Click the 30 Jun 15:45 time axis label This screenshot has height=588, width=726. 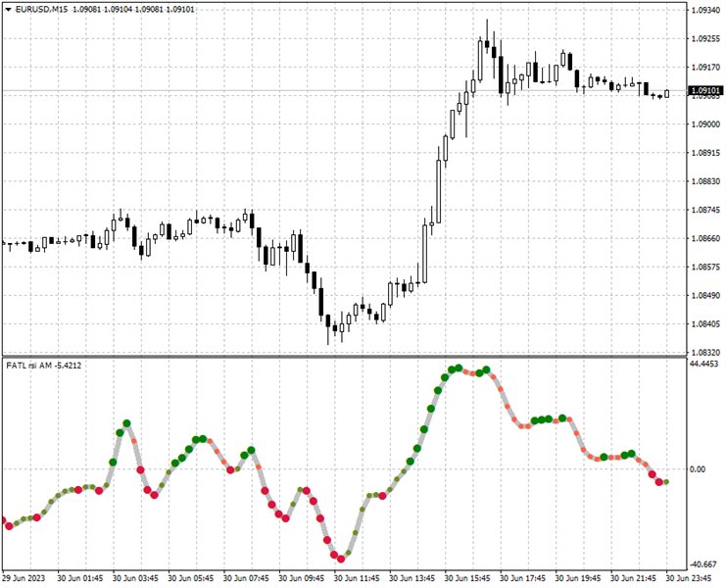click(x=467, y=578)
